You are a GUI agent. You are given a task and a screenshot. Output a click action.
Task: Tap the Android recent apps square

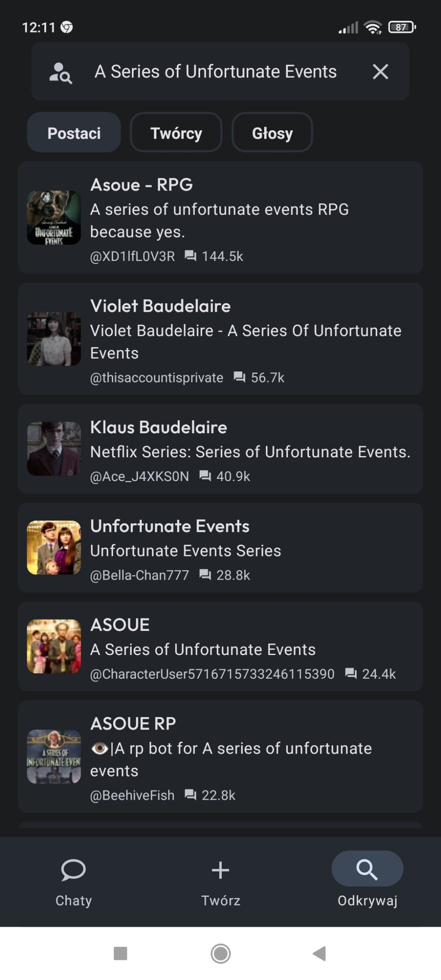[121, 953]
